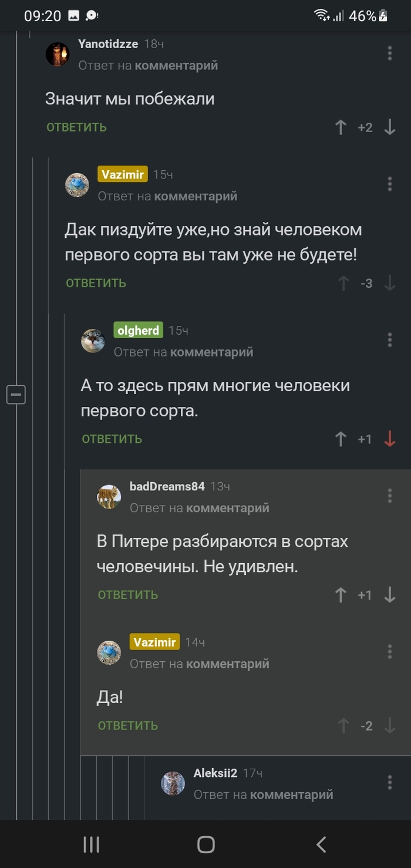Upvote badDreams84's comment
Viewport: 411px width, 868px height.
pos(341,595)
